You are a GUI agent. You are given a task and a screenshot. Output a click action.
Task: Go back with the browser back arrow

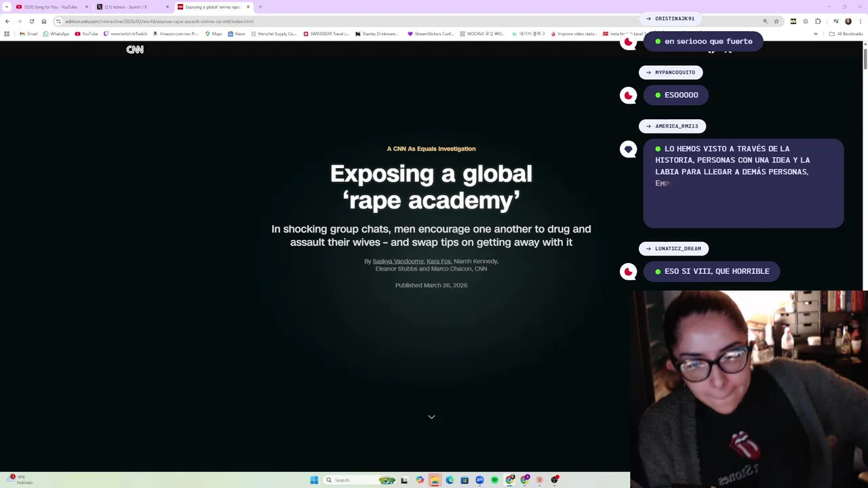[7, 21]
